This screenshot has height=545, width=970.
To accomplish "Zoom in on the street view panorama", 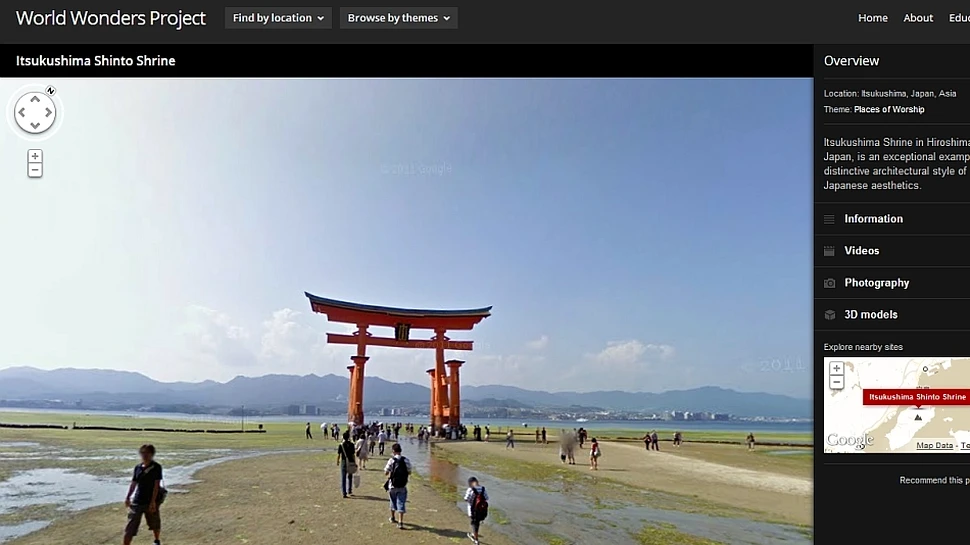I will click(x=35, y=157).
